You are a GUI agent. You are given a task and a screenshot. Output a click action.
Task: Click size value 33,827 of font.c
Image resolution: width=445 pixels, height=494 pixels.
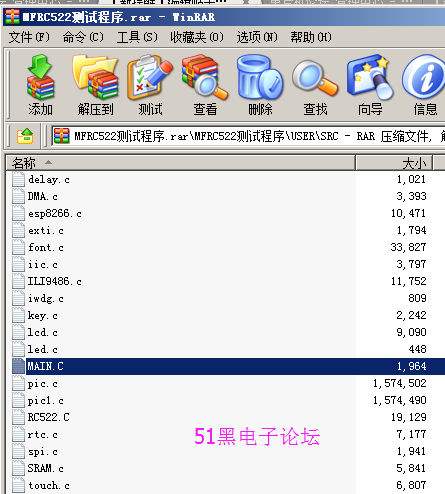click(408, 247)
